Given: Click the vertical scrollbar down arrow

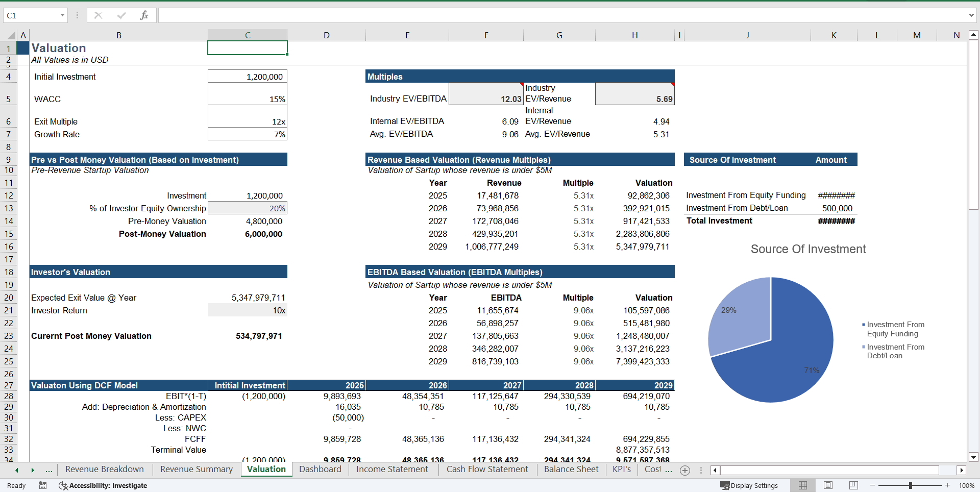Looking at the screenshot, I should click(973, 457).
